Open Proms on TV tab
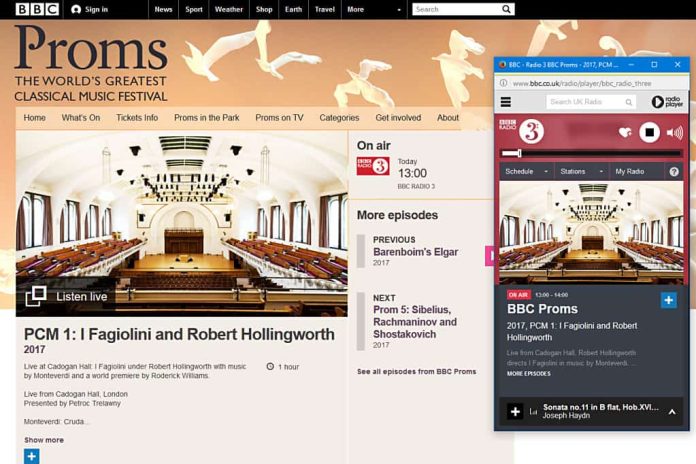 [x=279, y=118]
